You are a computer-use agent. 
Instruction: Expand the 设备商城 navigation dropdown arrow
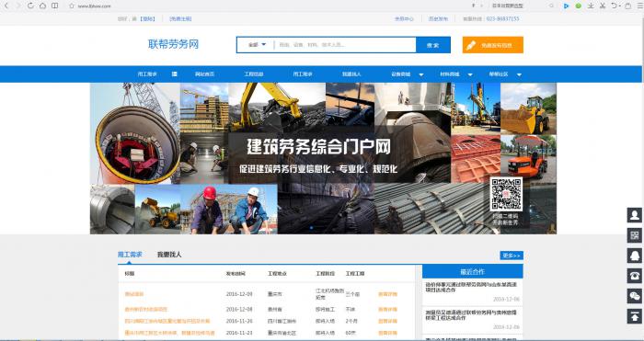[x=421, y=74]
